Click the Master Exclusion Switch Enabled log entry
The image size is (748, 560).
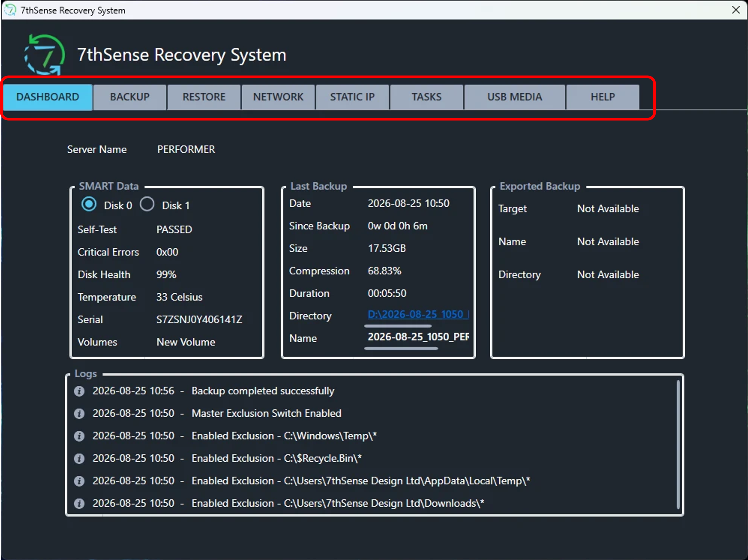pyautogui.click(x=266, y=414)
